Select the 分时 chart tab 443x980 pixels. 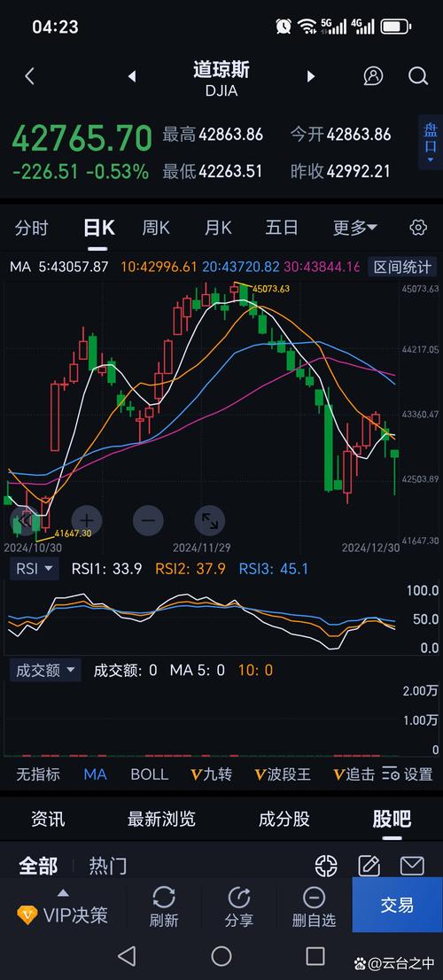(31, 228)
